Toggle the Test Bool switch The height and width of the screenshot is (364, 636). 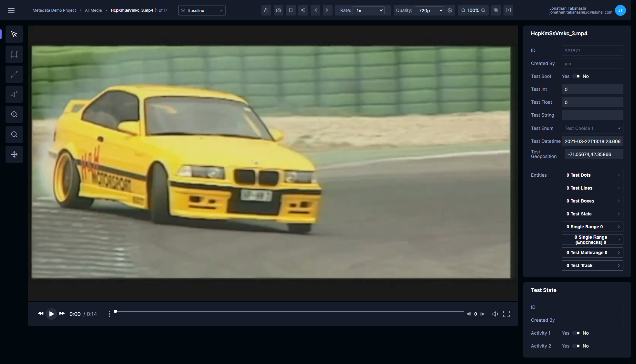[576, 76]
